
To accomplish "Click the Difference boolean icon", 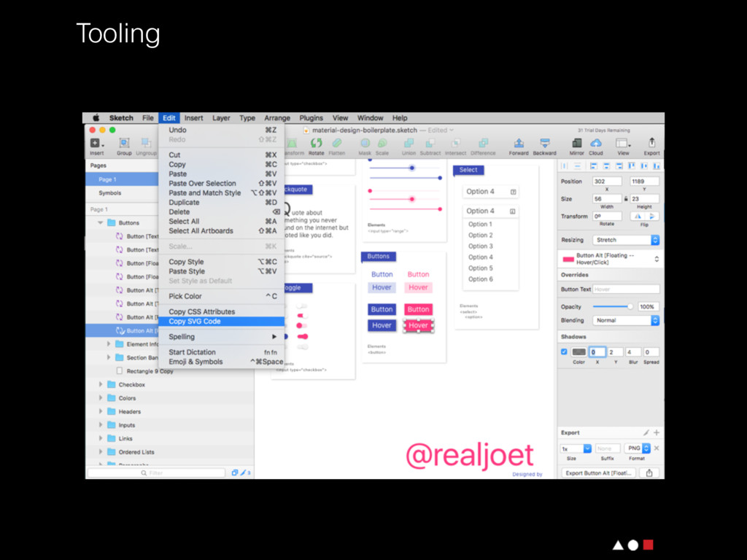I will (x=483, y=143).
